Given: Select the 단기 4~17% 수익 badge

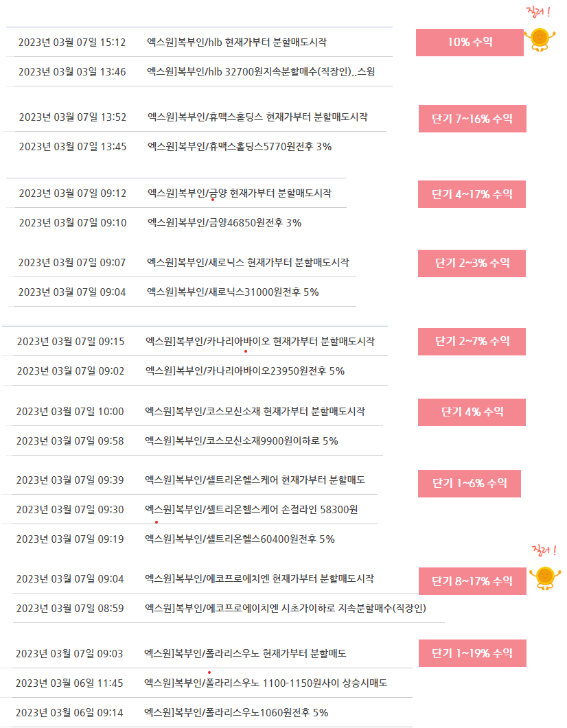Looking at the screenshot, I should [x=472, y=194].
